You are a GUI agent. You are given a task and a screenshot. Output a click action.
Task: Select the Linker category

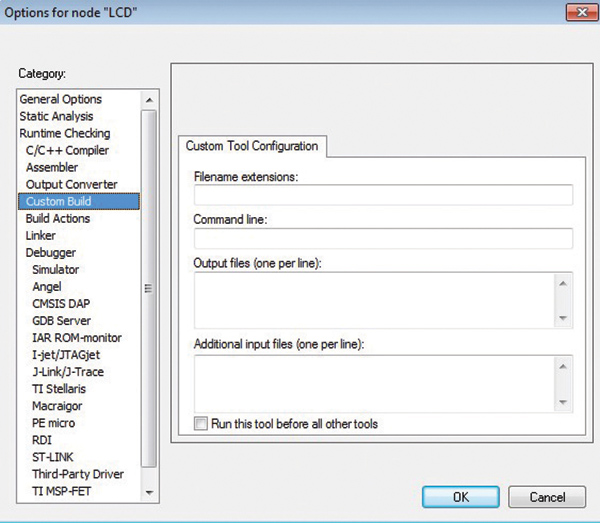click(41, 235)
